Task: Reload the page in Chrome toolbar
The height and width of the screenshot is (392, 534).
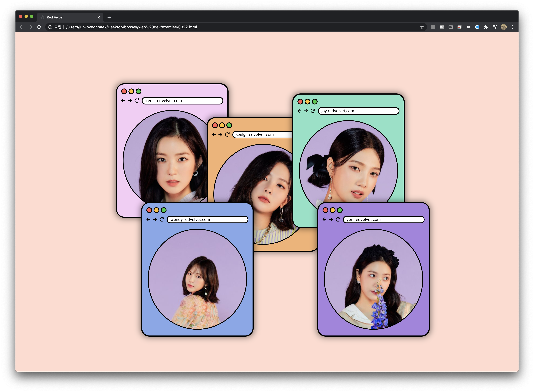Action: (39, 27)
